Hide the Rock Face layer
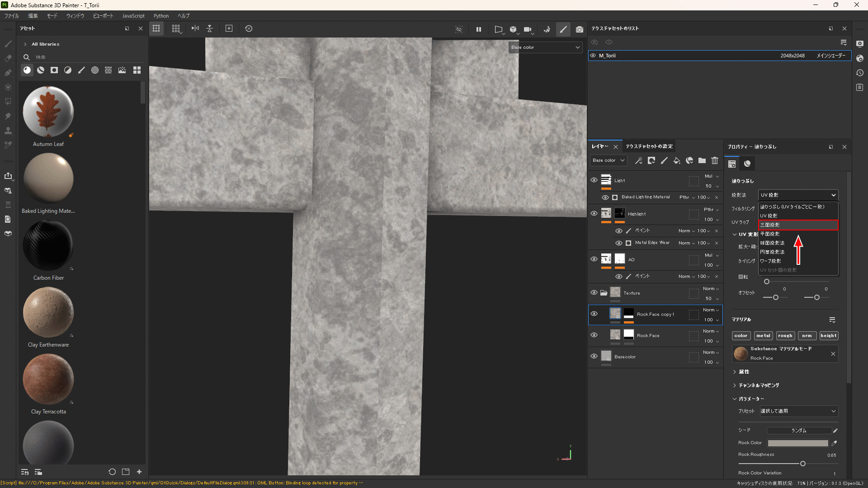This screenshot has width=868, height=488. coord(594,335)
